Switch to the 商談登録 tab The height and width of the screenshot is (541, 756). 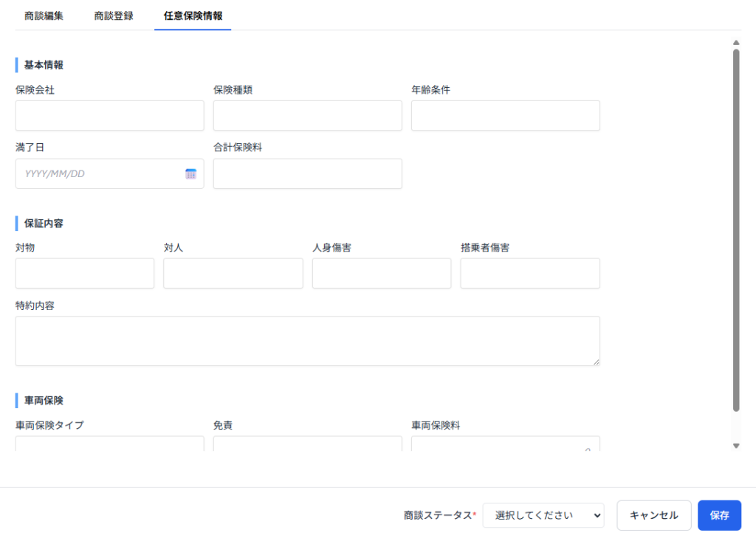tap(114, 15)
